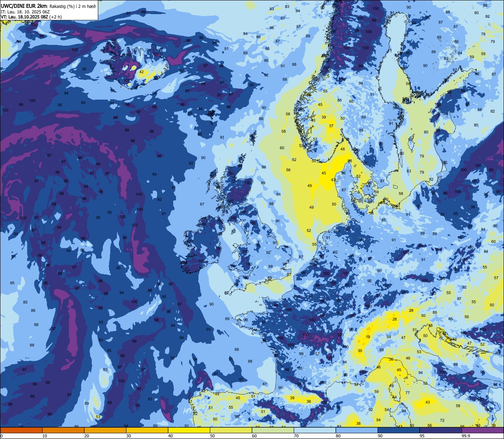Click the legend label 95
The image size is (504, 439).
(422, 436)
